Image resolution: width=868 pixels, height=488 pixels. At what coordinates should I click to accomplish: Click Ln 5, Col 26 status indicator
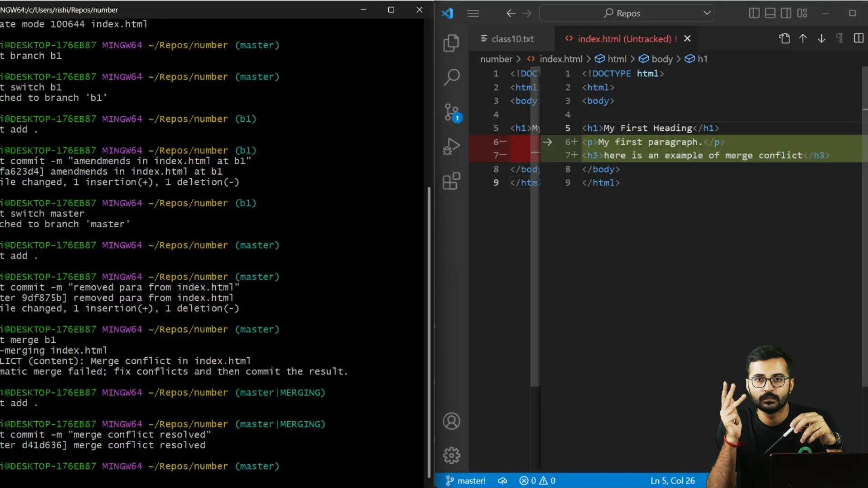[x=672, y=481]
